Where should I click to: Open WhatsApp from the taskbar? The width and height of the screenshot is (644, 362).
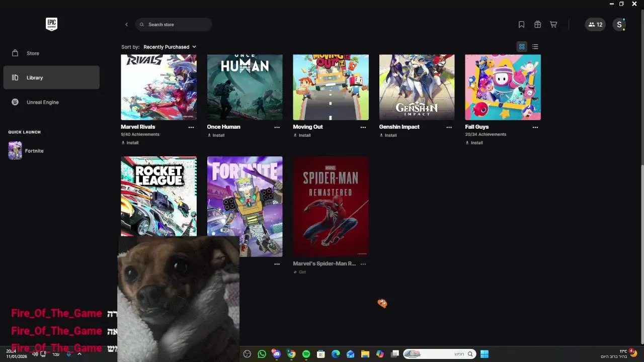[262, 354]
